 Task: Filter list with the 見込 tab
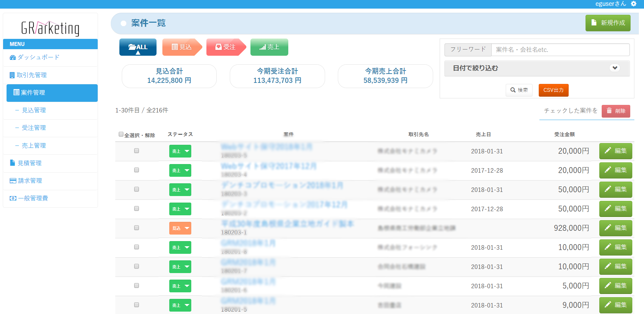click(182, 47)
